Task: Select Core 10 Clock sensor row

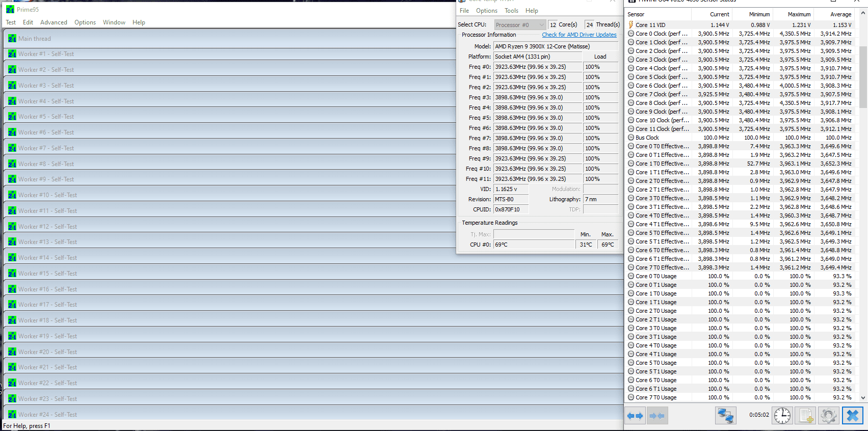Action: click(x=740, y=120)
